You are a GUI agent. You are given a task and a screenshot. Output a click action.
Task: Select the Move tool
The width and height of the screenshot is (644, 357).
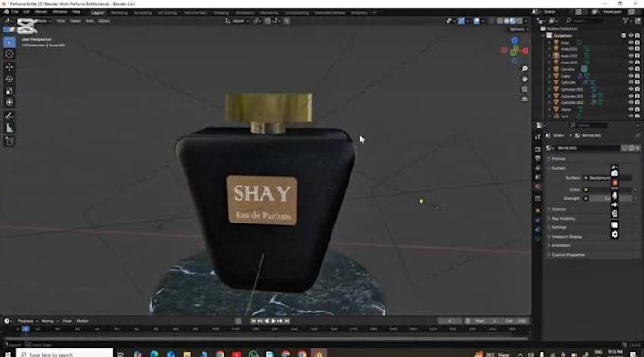(9, 67)
